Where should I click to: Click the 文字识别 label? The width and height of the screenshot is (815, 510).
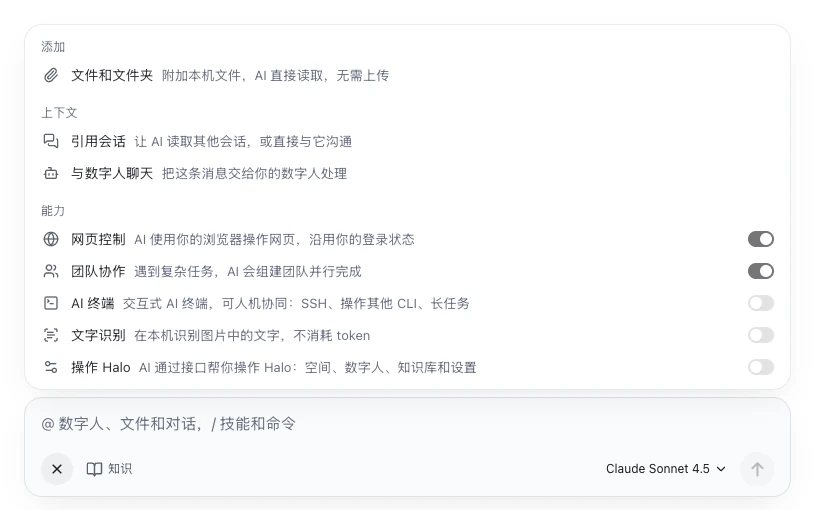(98, 335)
